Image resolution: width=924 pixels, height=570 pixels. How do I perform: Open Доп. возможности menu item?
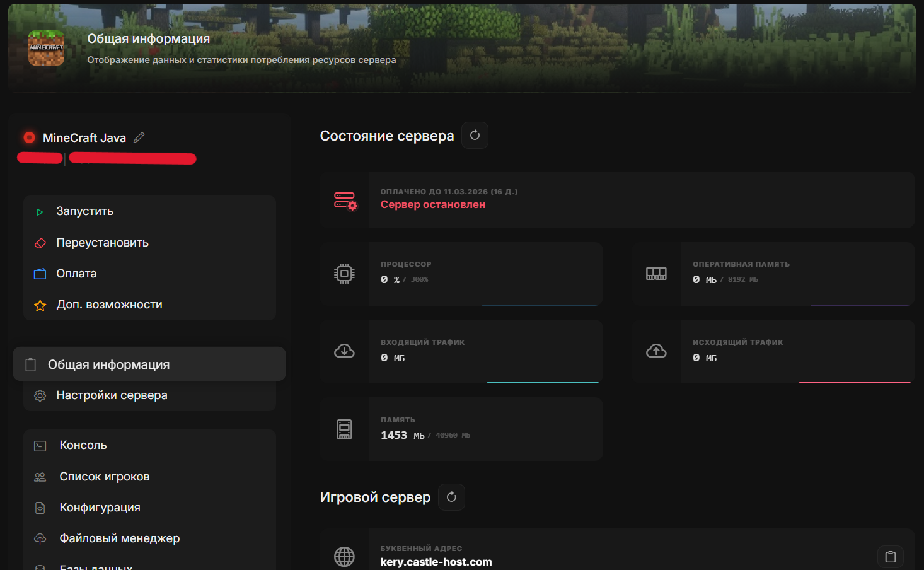coord(109,305)
